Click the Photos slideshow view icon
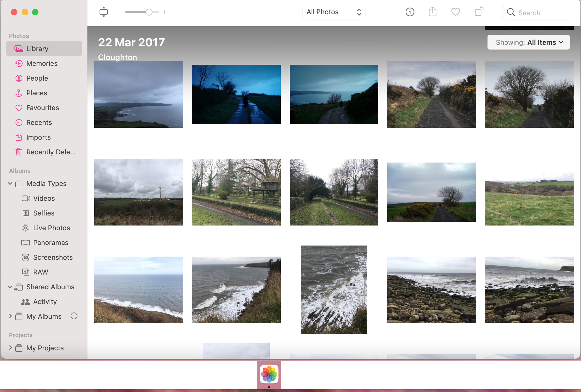Viewport: 581px width, 392px height. 104,12
